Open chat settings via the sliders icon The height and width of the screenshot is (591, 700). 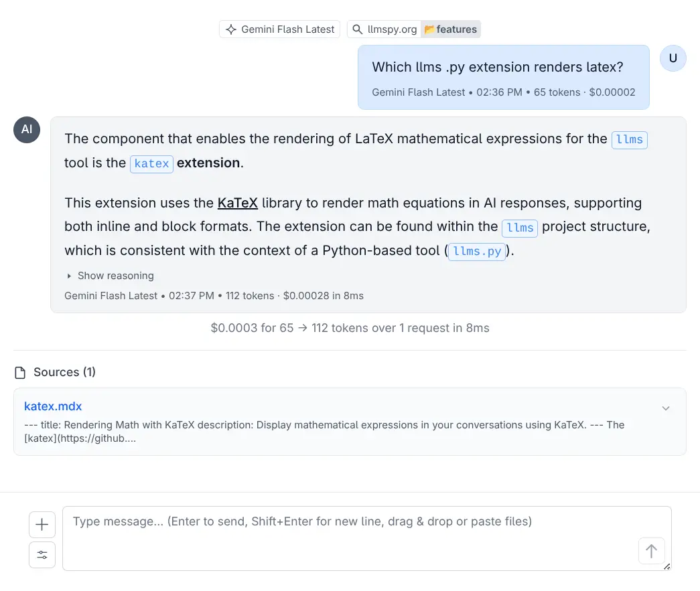[42, 555]
